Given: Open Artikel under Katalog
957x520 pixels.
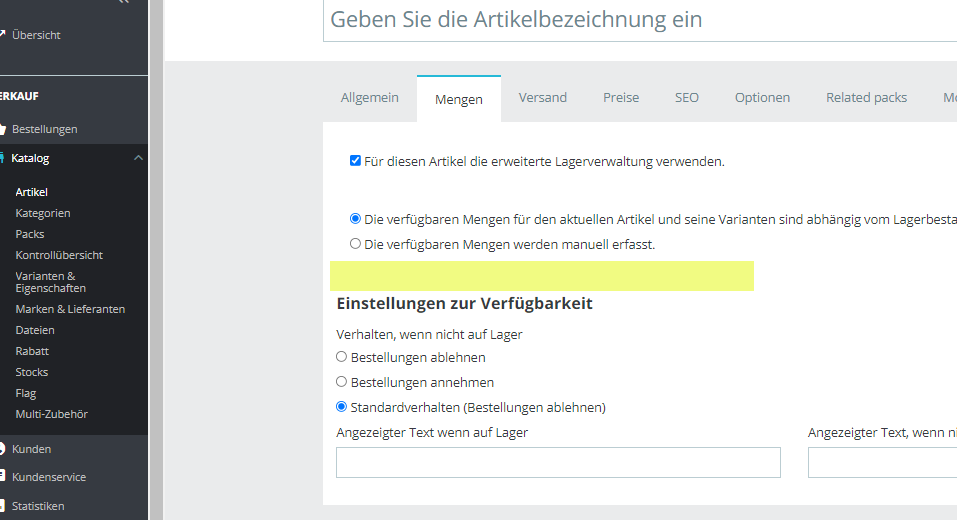Looking at the screenshot, I should tap(32, 192).
